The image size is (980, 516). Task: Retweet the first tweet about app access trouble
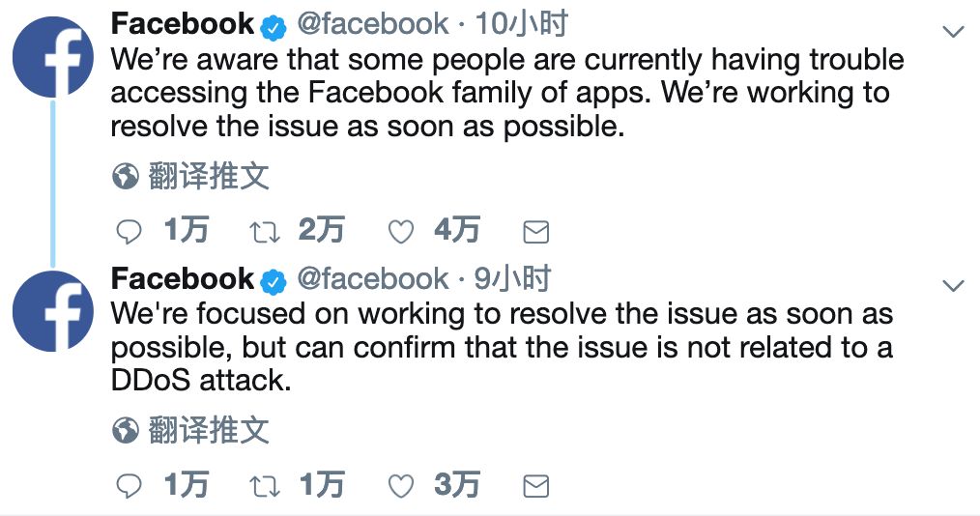coord(265,232)
